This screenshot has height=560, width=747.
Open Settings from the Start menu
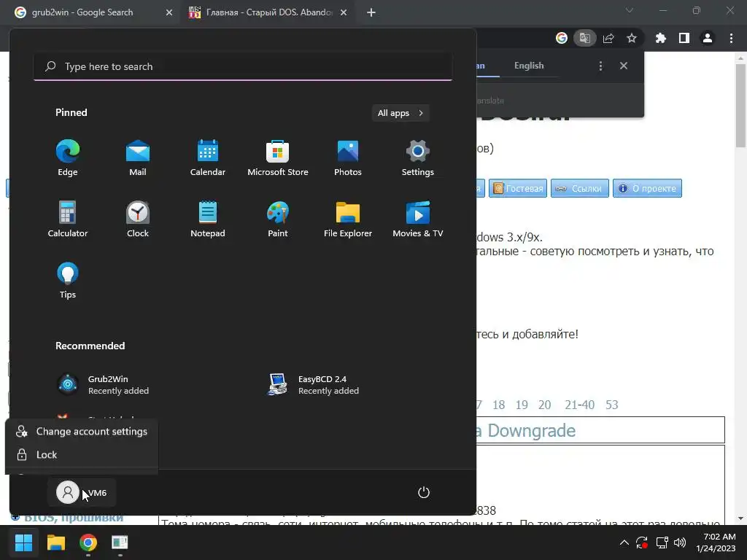click(x=418, y=158)
